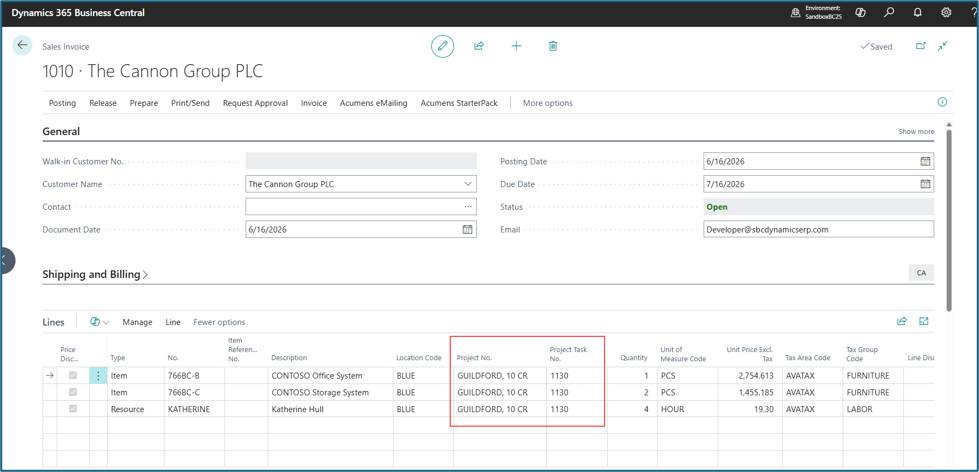Click the Environment SandboxBC25 icon
This screenshot has width=979, height=472.
pos(795,12)
